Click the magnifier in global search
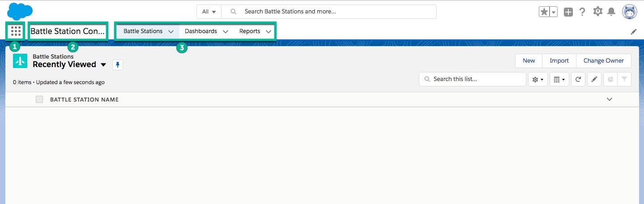This screenshot has height=204, width=644. pyautogui.click(x=233, y=12)
